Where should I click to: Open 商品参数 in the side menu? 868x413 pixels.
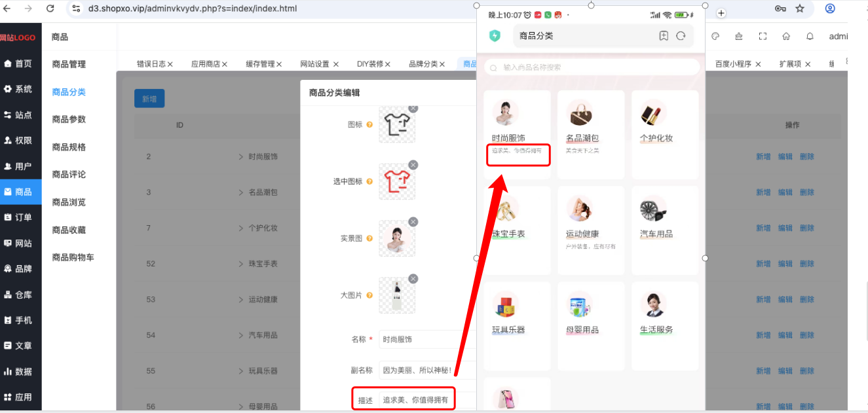69,120
